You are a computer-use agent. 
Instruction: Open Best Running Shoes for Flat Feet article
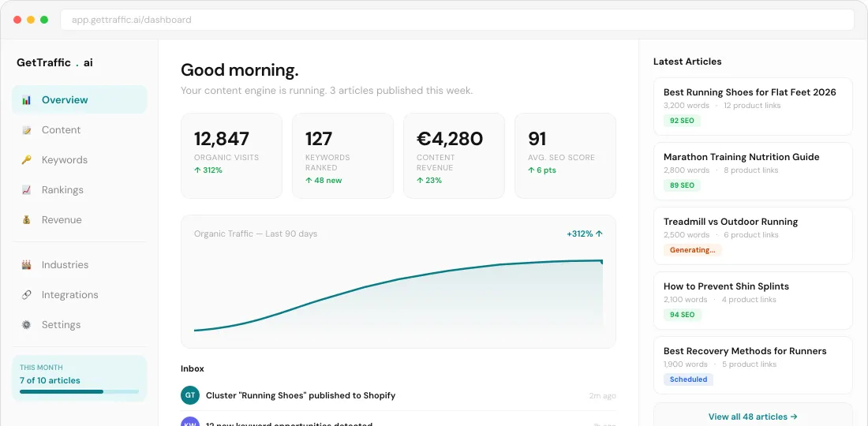click(753, 106)
